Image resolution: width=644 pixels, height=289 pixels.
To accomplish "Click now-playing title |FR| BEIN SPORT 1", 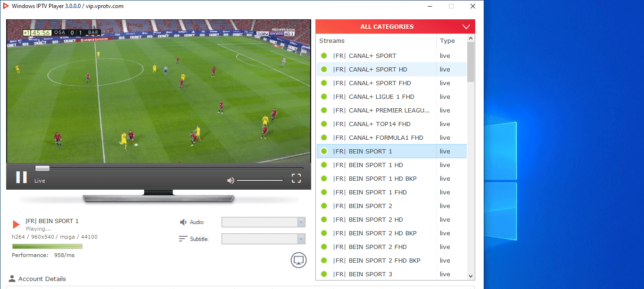I will point(52,221).
